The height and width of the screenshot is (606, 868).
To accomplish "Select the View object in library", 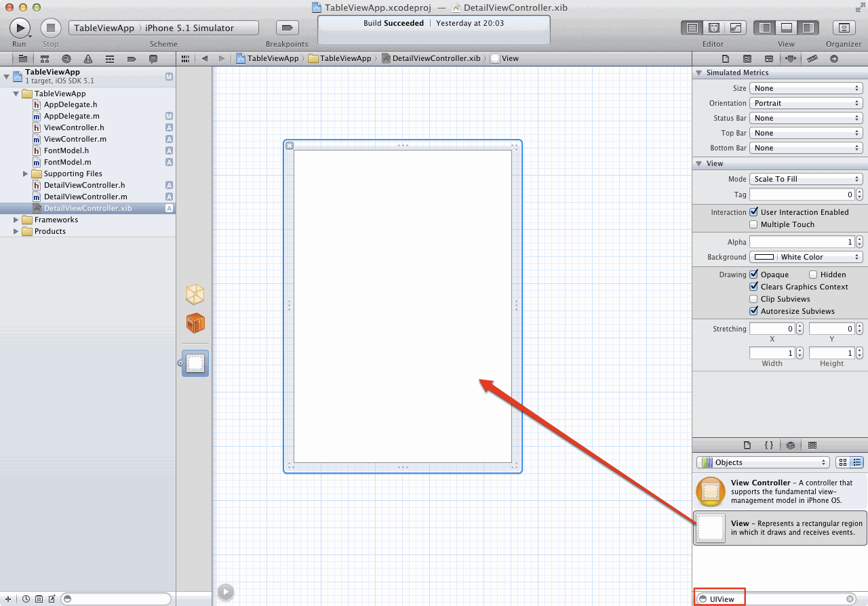I will click(x=780, y=528).
